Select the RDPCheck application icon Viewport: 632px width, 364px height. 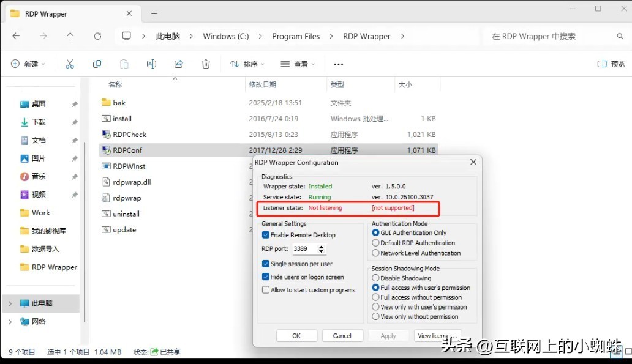[106, 134]
